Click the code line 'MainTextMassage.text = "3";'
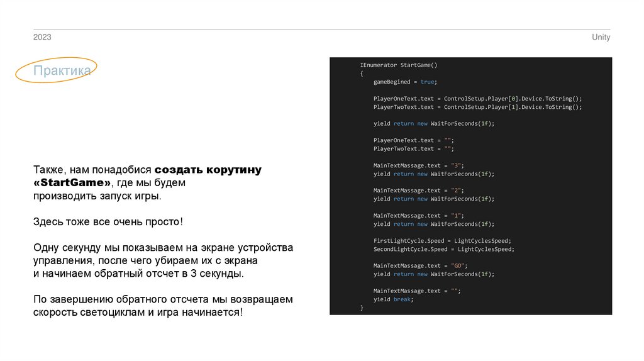Viewport: 644px width, 361px height. (x=418, y=165)
